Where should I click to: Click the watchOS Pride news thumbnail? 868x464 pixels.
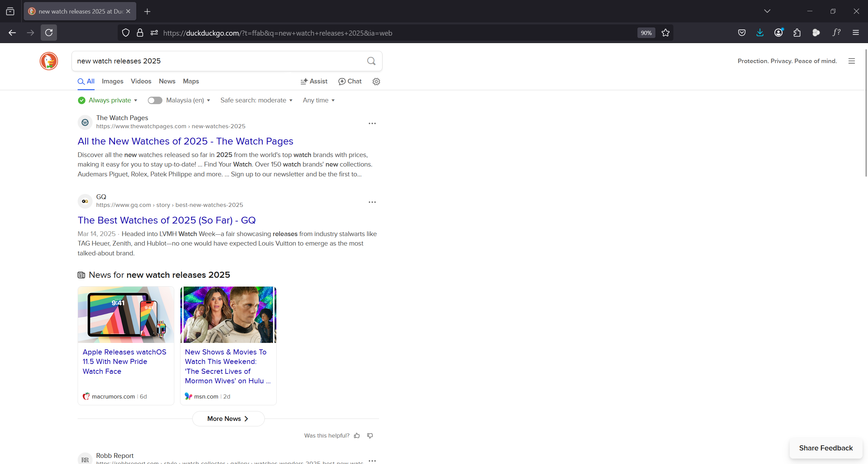[x=126, y=315]
